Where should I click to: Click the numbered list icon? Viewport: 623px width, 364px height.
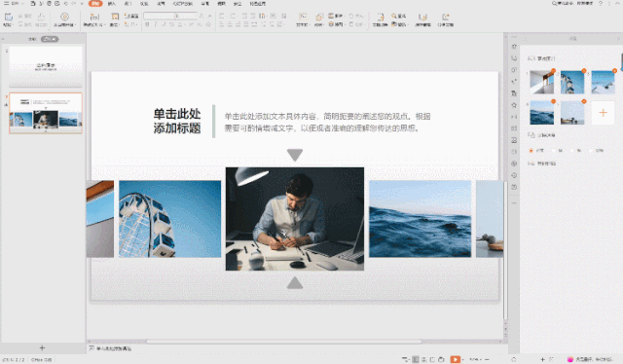pyautogui.click(x=233, y=16)
